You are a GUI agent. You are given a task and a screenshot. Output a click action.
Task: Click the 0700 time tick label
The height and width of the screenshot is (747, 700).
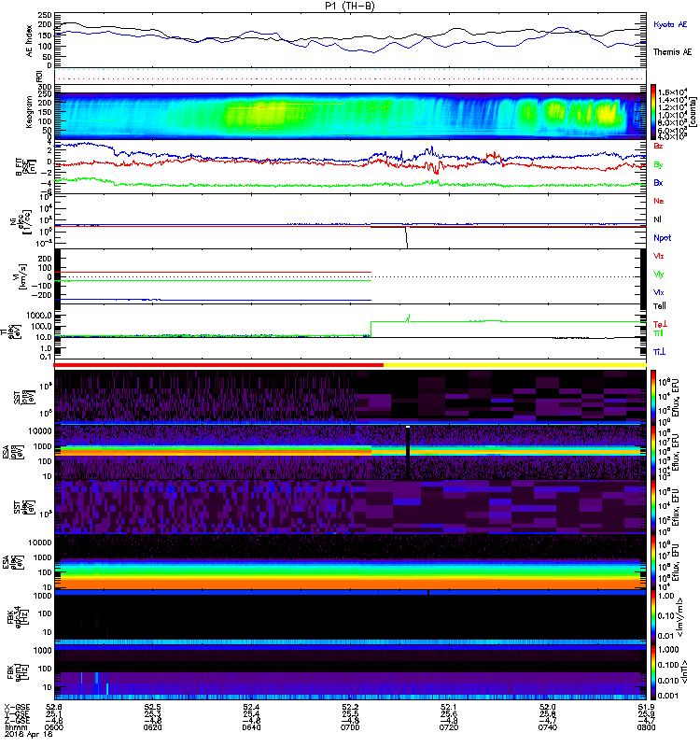point(350,727)
